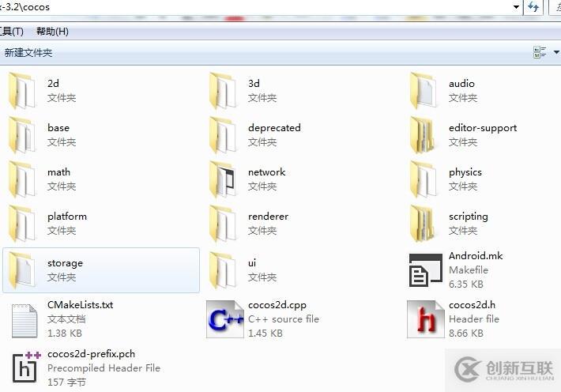Click the 'CMakeLists.txt' file name
Viewport: 561px width, 392px height.
(80, 304)
